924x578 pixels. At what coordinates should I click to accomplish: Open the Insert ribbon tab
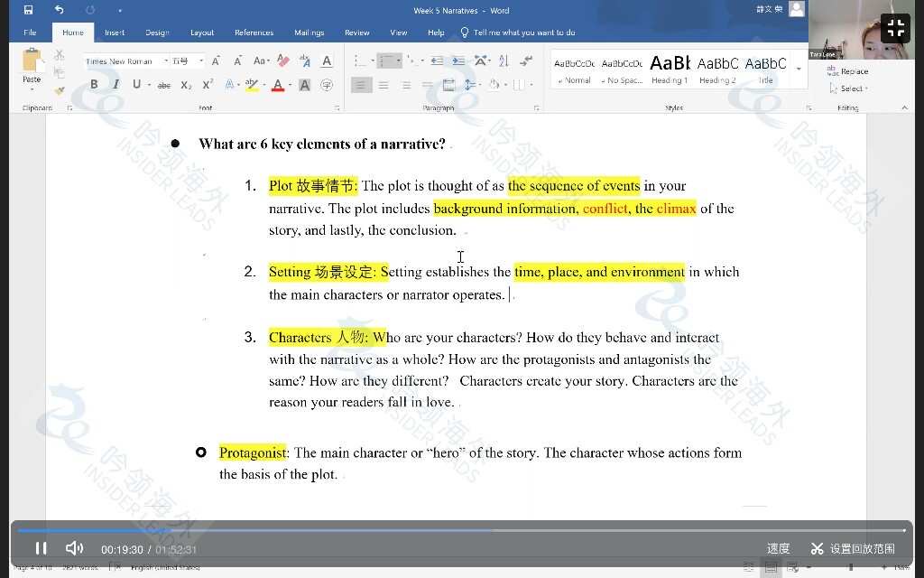tap(115, 33)
